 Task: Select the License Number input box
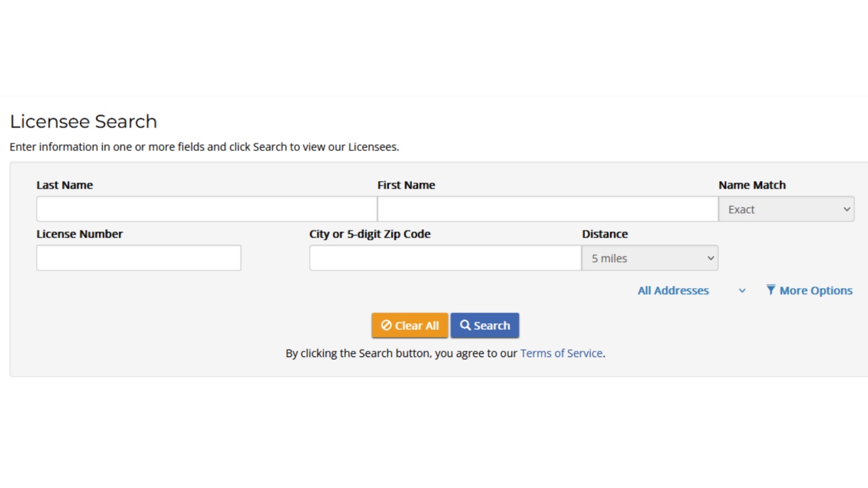[x=138, y=258]
